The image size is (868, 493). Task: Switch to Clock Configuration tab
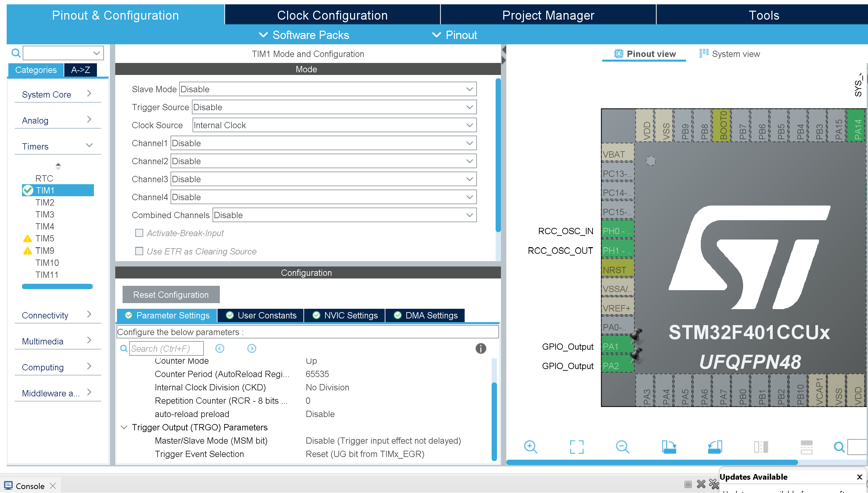tap(332, 15)
